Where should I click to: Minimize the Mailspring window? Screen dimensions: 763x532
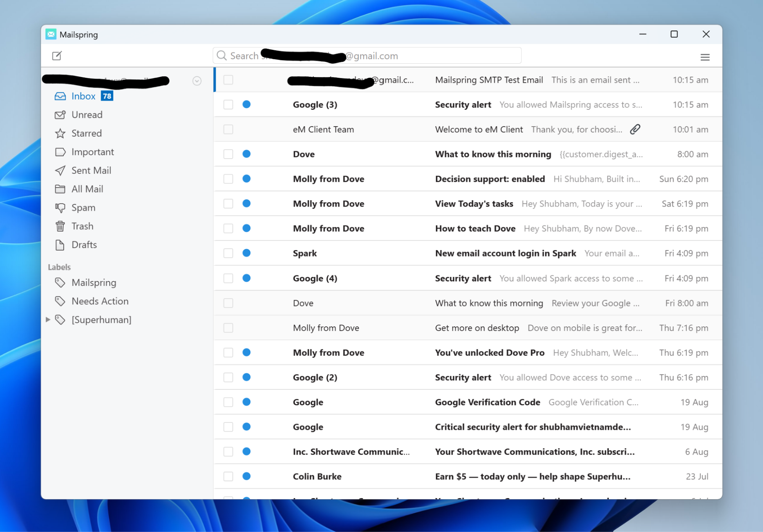[x=643, y=34]
